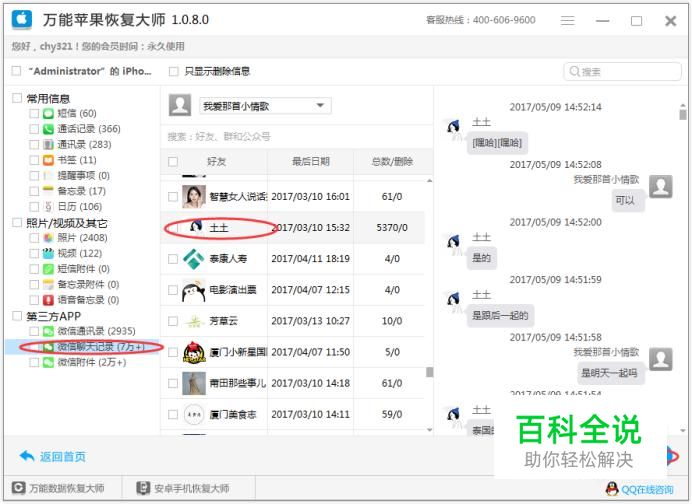Click the back arrow icon near 返回首页
This screenshot has width=692, height=504.
27,456
